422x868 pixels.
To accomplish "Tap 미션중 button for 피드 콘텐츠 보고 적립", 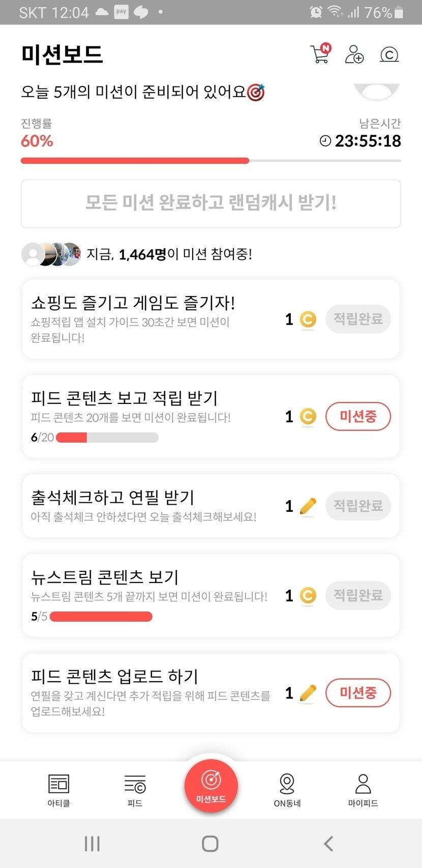I will point(358,417).
